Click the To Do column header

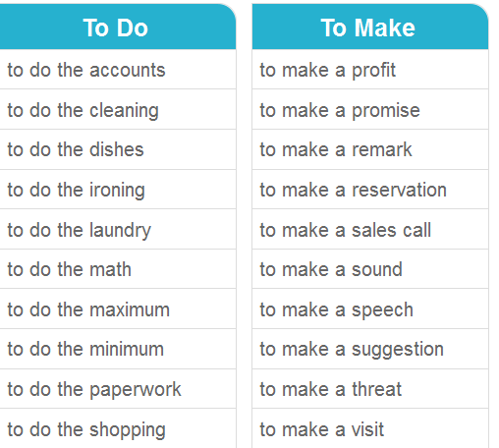point(118,27)
